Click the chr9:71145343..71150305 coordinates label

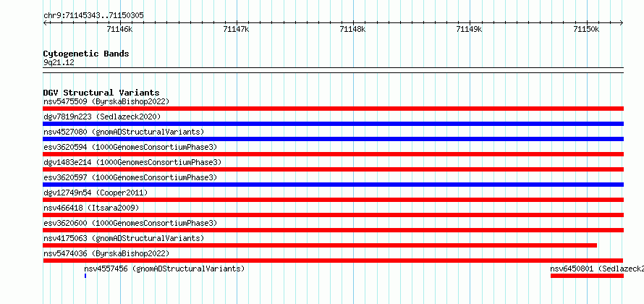tap(93, 16)
